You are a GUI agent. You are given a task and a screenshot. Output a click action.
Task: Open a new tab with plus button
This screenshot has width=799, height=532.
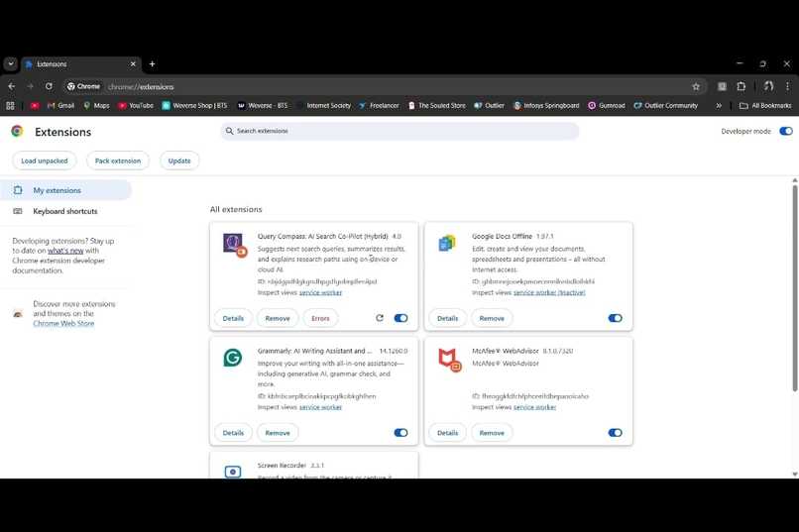coord(152,64)
